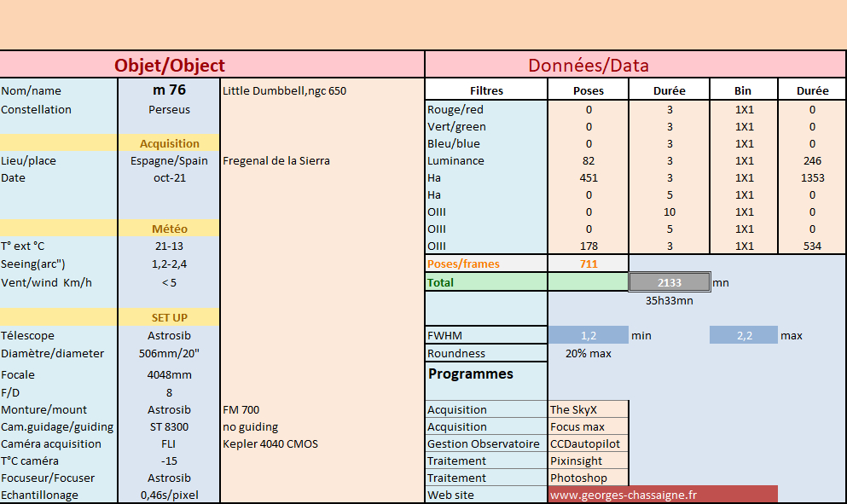Select The SkyX acquisition program cell
The image size is (847, 504).
pyautogui.click(x=589, y=409)
